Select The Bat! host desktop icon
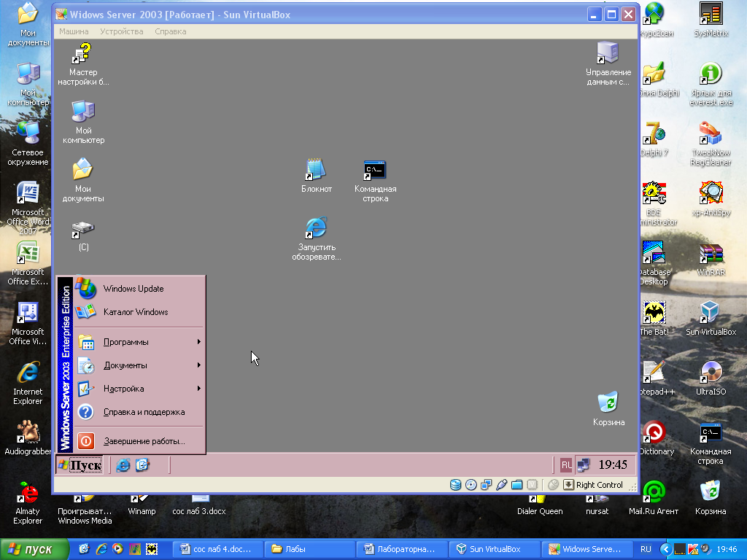 654,318
